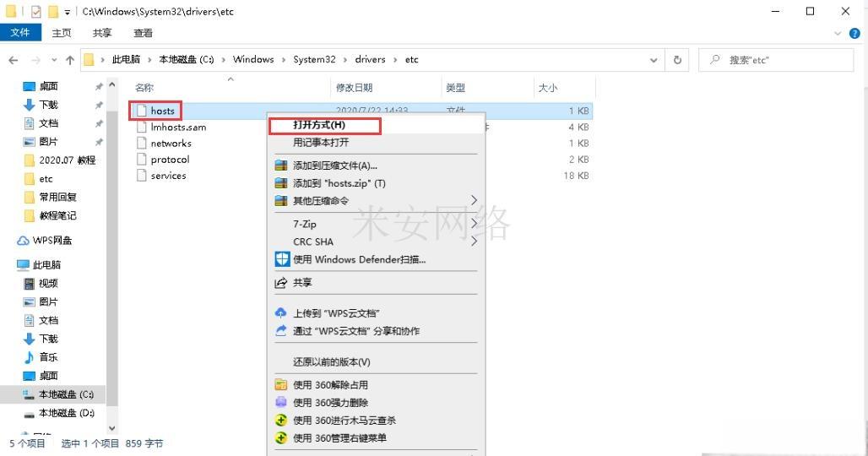Click the 音乐 music note icon in sidebar
Viewport: 868px width, 456px height.
30,357
